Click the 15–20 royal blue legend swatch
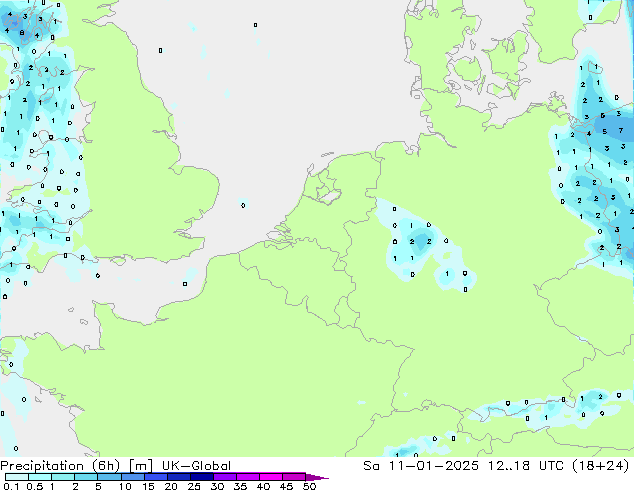The image size is (634, 490). (x=156, y=477)
